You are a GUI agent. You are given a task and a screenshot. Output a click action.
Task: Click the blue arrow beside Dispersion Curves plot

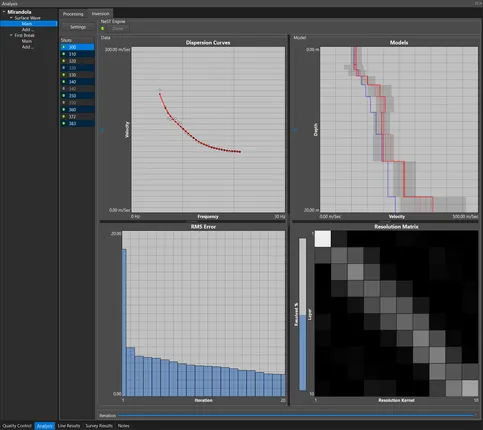[102, 130]
